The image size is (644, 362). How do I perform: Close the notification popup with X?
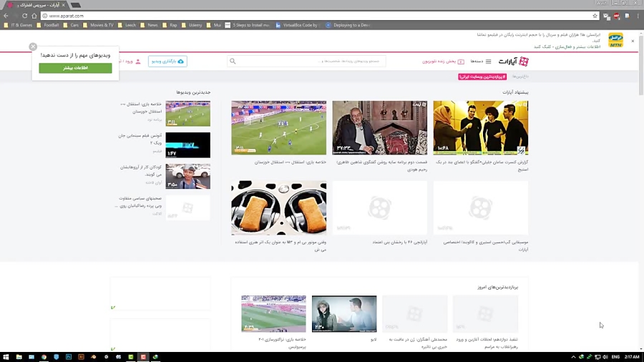click(x=33, y=47)
